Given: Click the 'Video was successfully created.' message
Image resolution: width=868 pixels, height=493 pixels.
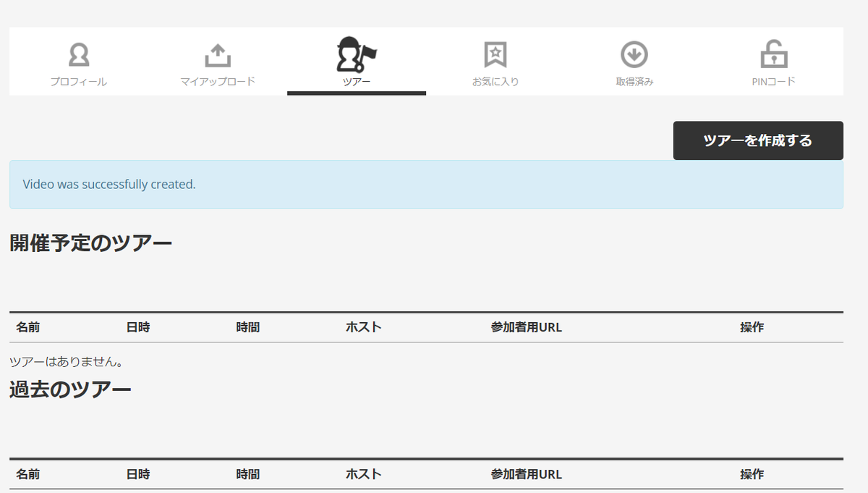Looking at the screenshot, I should coord(109,185).
